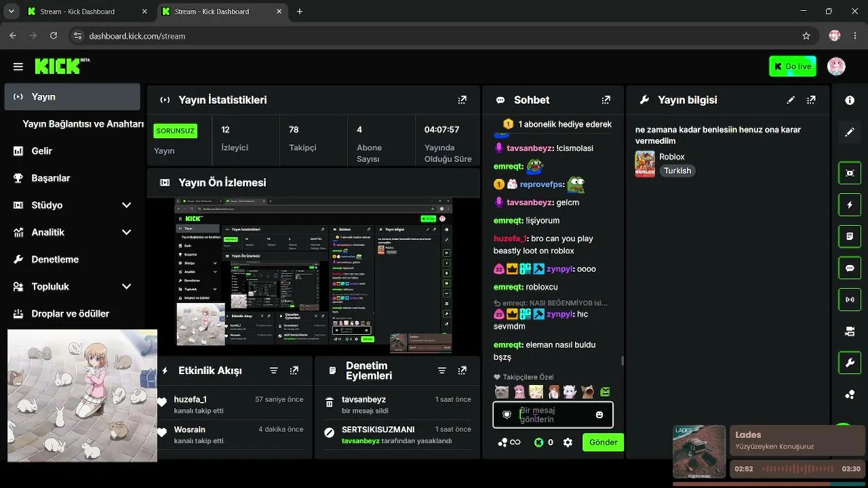Click the shield badge icon in chat input

point(507,415)
